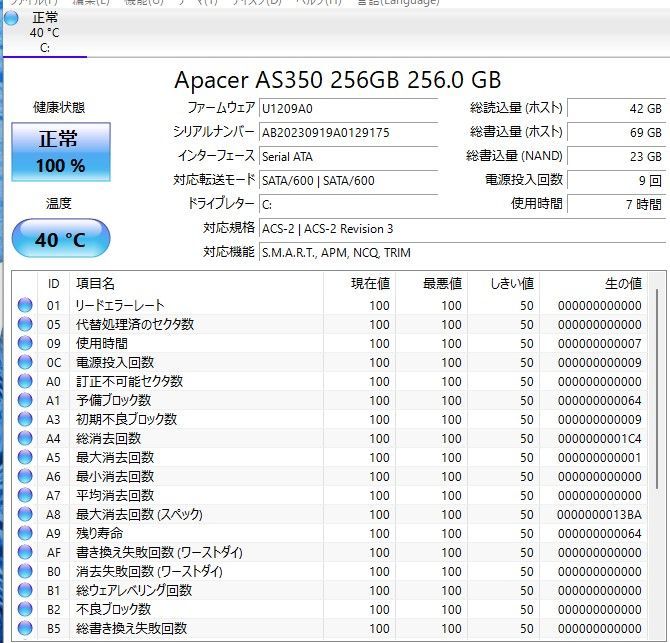Viewport: 670px width, 643px height.
Task: Click status orb for ID B5 row
Action: 25,628
